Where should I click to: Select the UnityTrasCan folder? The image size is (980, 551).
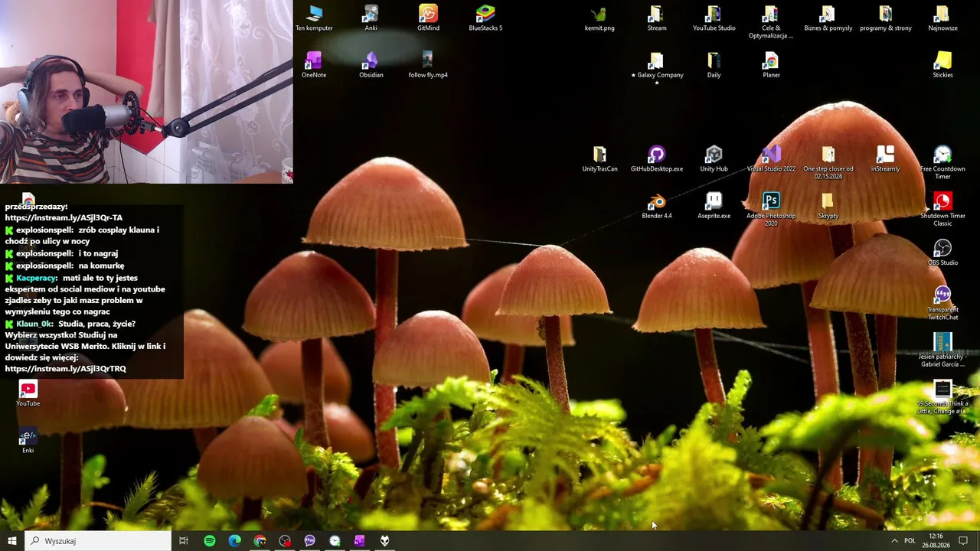[x=599, y=159]
